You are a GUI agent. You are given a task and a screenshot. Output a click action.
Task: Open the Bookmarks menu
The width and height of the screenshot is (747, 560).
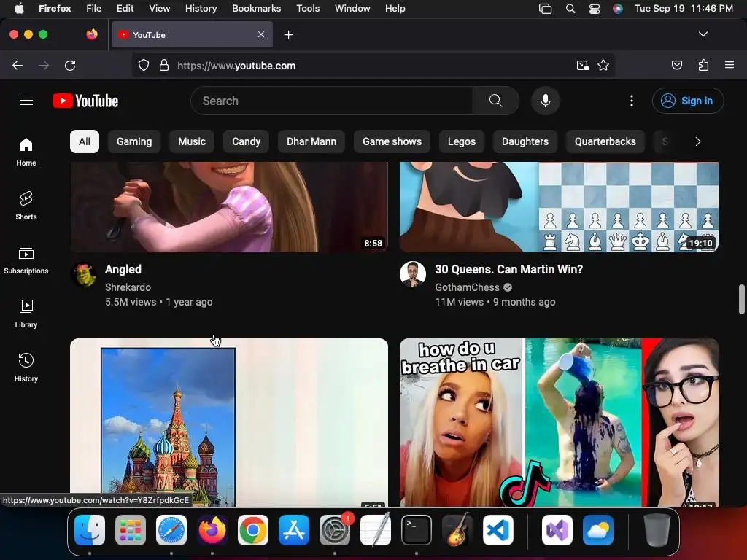pyautogui.click(x=256, y=9)
